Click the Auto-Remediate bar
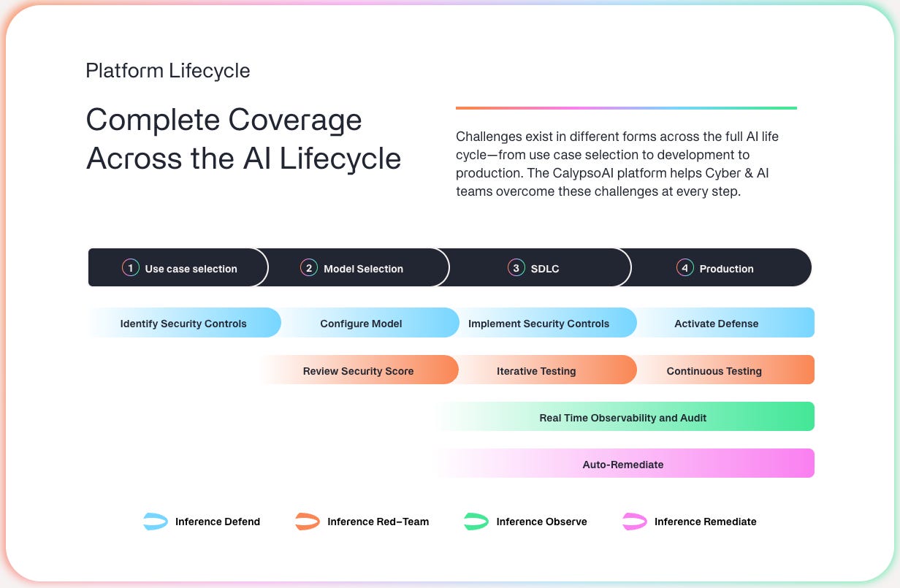 coord(624,464)
